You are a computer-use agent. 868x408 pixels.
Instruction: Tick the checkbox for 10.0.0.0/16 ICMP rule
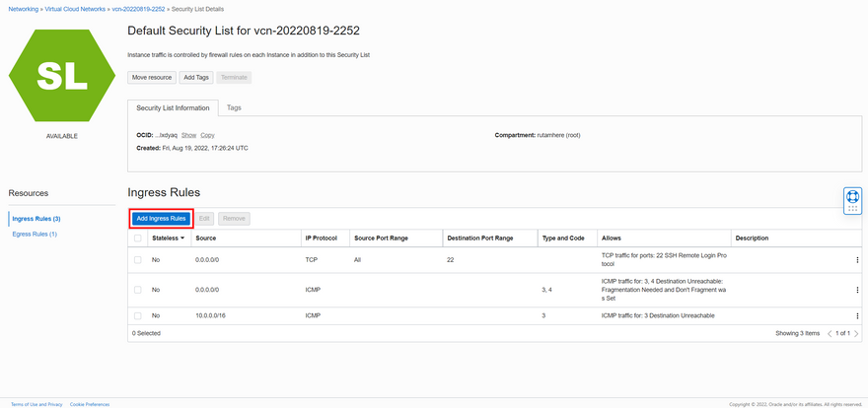click(x=138, y=315)
